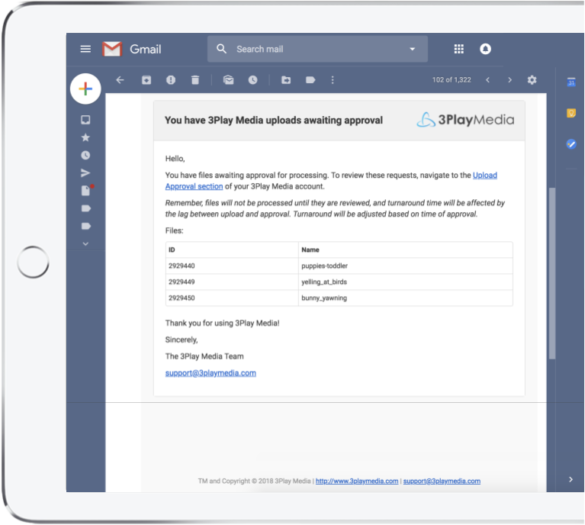Open the More options three-dot menu
585x525 pixels.
point(332,80)
